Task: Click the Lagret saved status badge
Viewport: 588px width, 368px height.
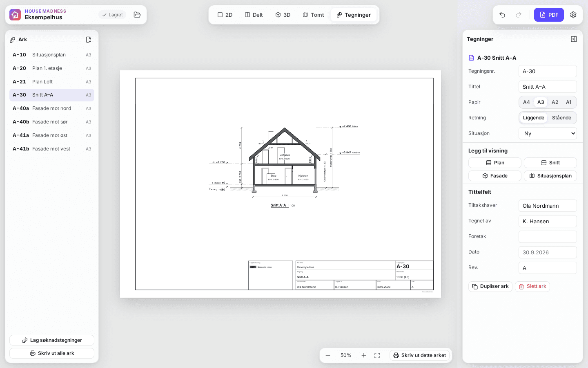Action: [x=112, y=15]
